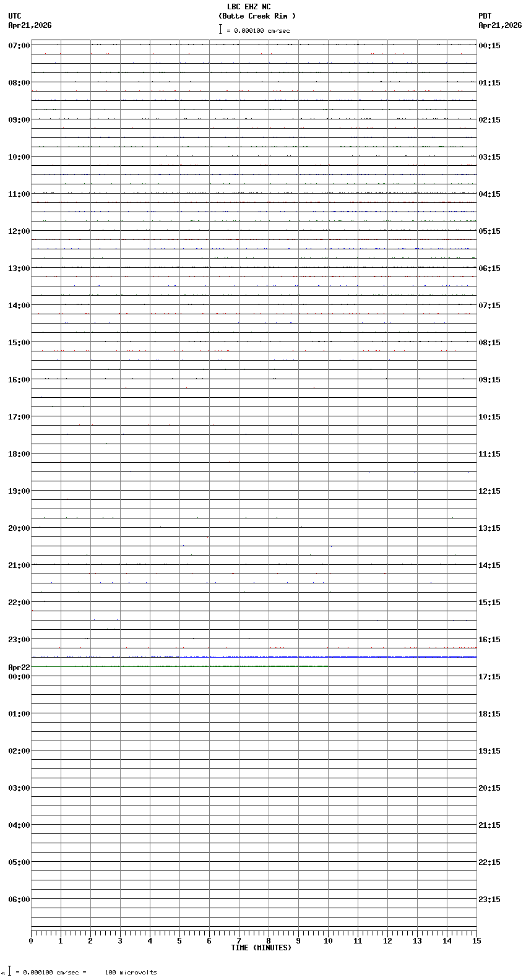Click the '20:15' PDT time label
This screenshot has height=980, width=526.
[489, 788]
